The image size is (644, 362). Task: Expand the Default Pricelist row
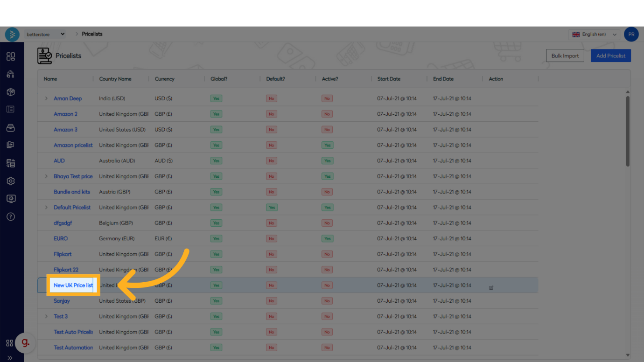click(46, 208)
